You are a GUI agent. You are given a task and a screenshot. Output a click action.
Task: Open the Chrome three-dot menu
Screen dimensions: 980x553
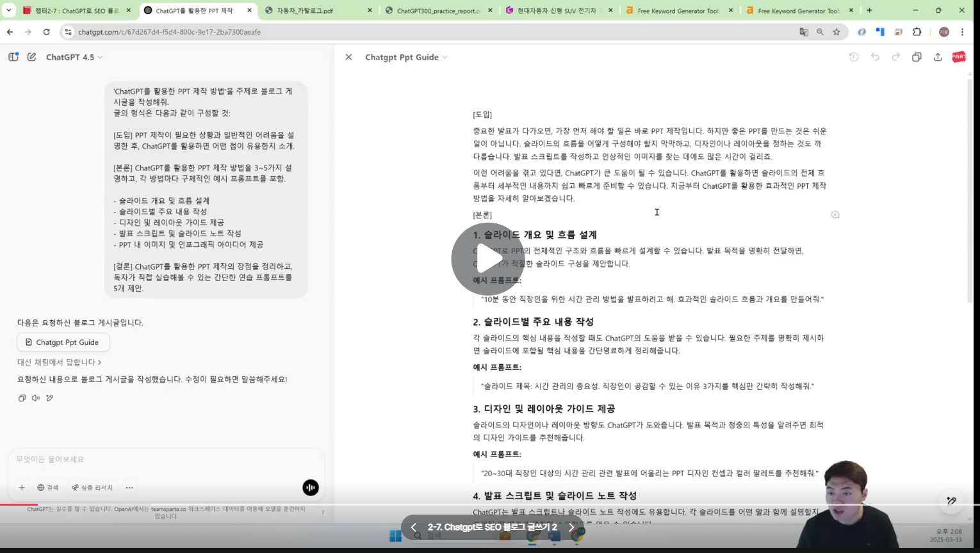pyautogui.click(x=962, y=32)
